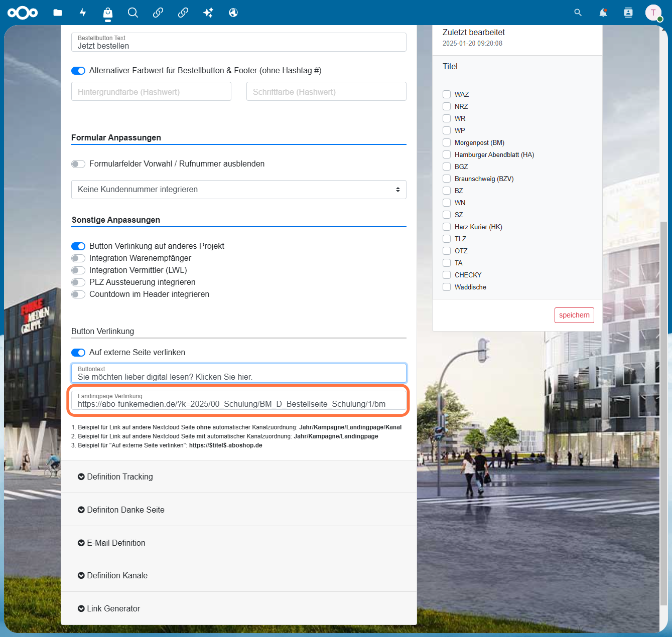Open the large magnifier app icon beside the shopping bag
Screen dimensions: 672x637
point(133,13)
